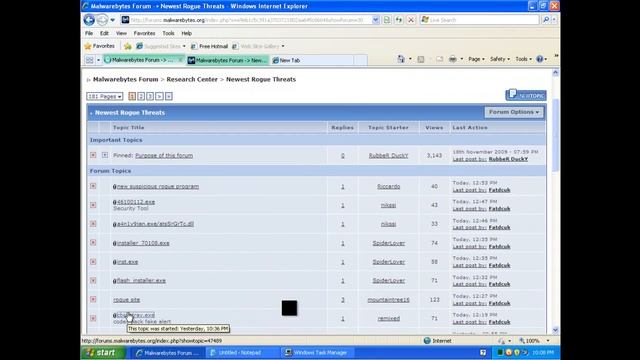Click the Print toolbar icon
640x360 pixels.
453,59
